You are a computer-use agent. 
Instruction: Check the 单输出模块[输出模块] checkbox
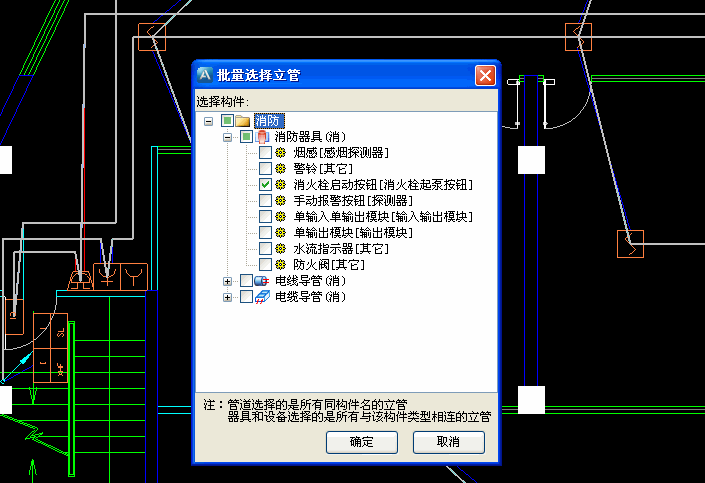click(x=265, y=233)
